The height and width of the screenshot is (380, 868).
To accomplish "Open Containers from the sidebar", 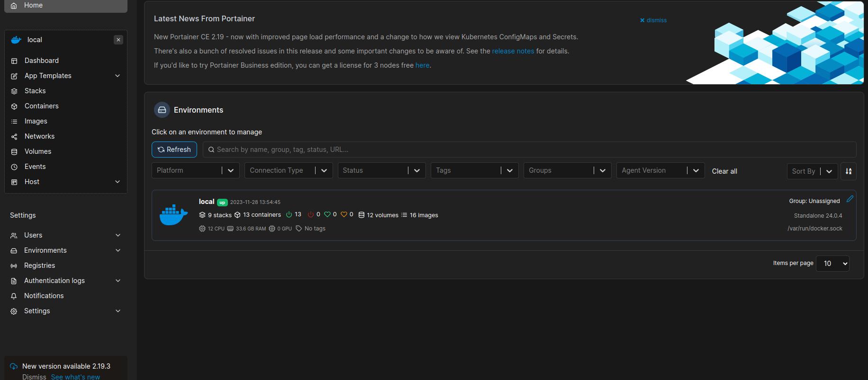I will click(x=42, y=106).
